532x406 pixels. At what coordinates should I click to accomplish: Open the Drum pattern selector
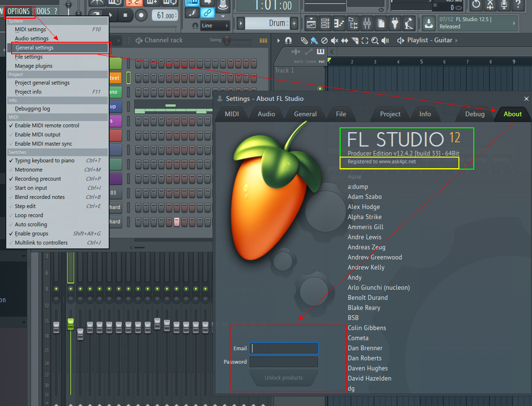coord(267,24)
